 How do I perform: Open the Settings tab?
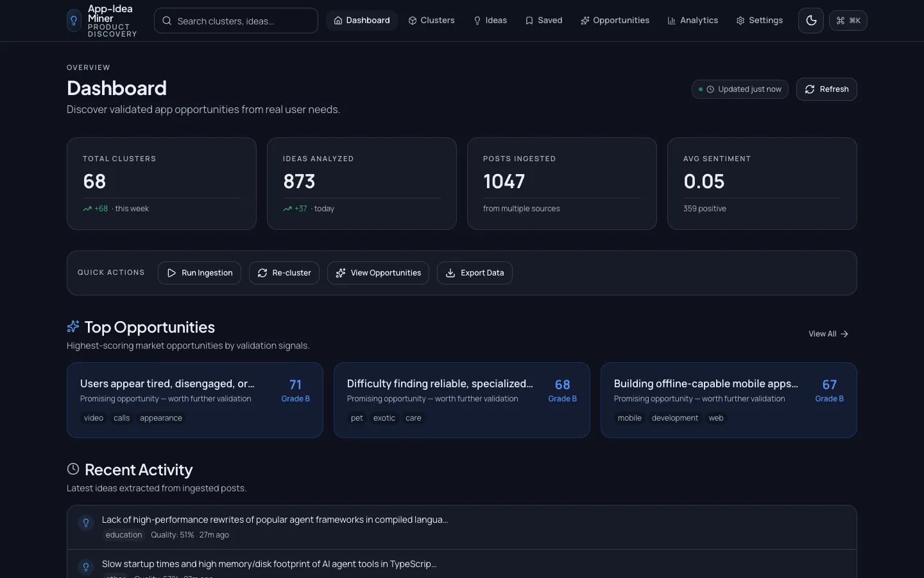tap(760, 21)
